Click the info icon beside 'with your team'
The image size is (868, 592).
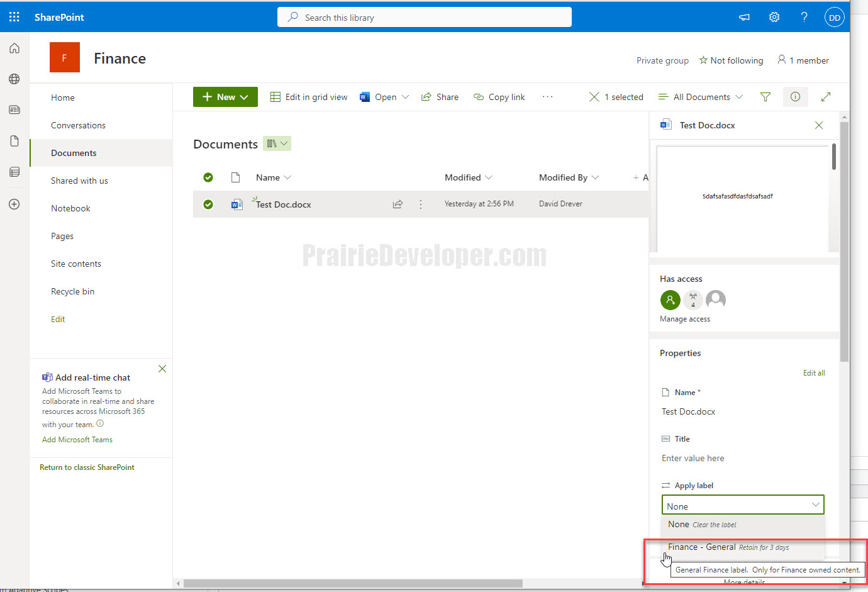point(100,423)
